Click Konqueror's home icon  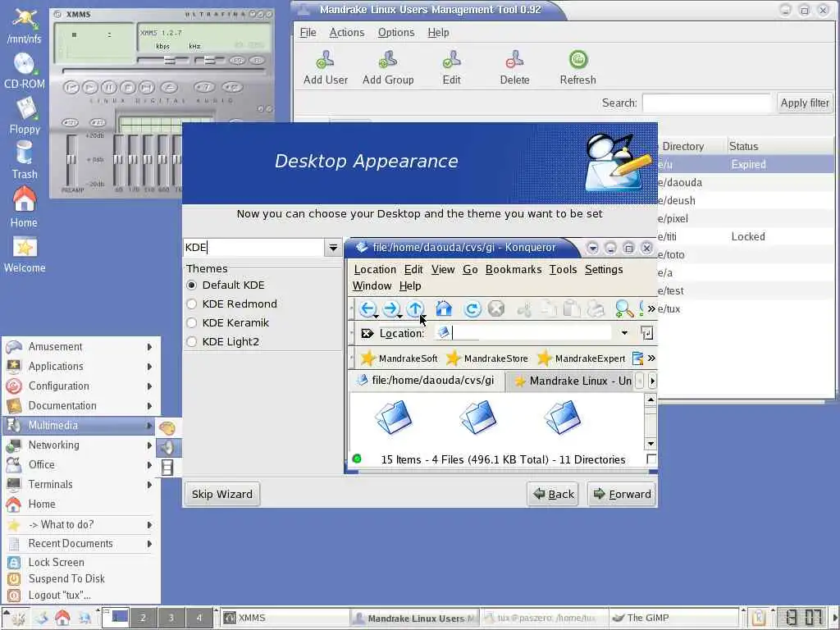(444, 308)
